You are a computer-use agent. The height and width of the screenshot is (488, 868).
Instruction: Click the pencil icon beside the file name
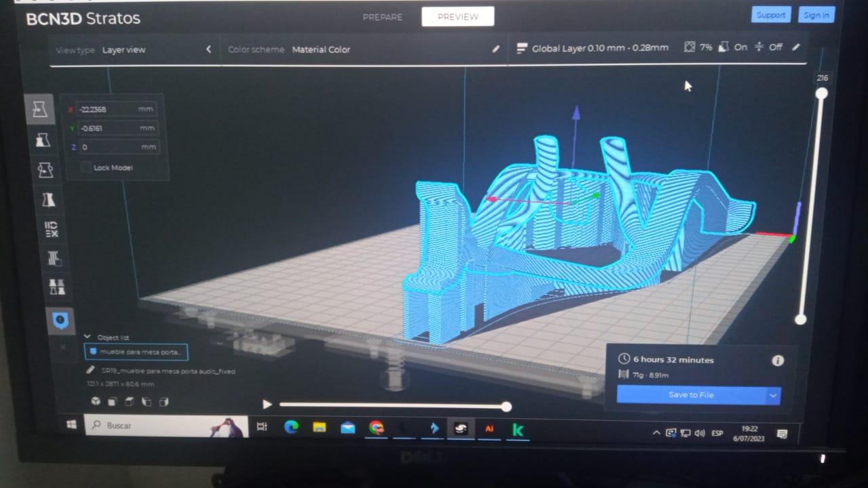pyautogui.click(x=90, y=371)
